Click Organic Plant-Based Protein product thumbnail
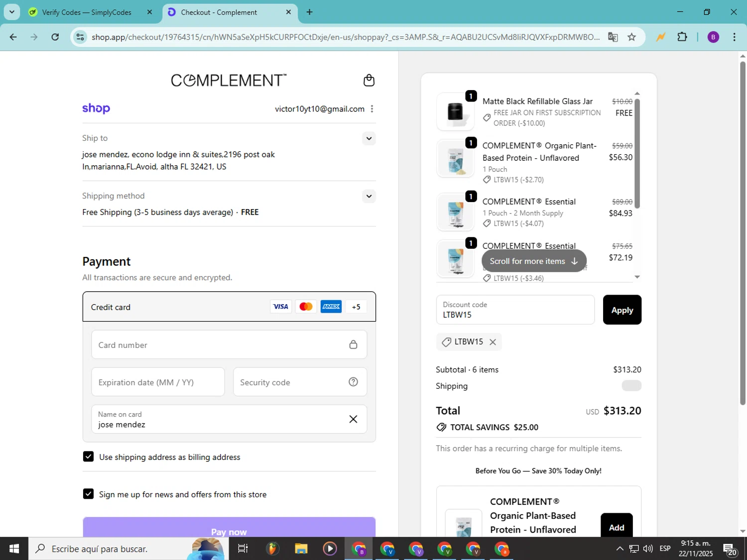Viewport: 747px width, 560px height. 455,159
